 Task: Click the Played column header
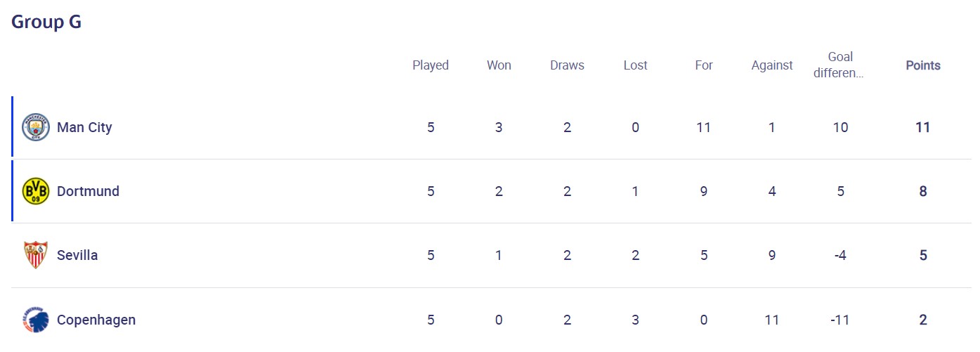[x=431, y=65]
